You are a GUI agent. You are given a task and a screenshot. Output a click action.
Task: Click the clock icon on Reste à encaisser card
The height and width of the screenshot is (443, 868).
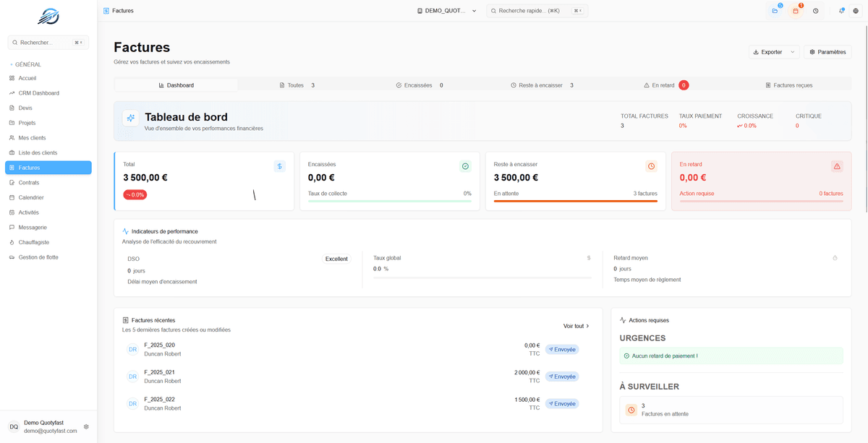click(651, 166)
